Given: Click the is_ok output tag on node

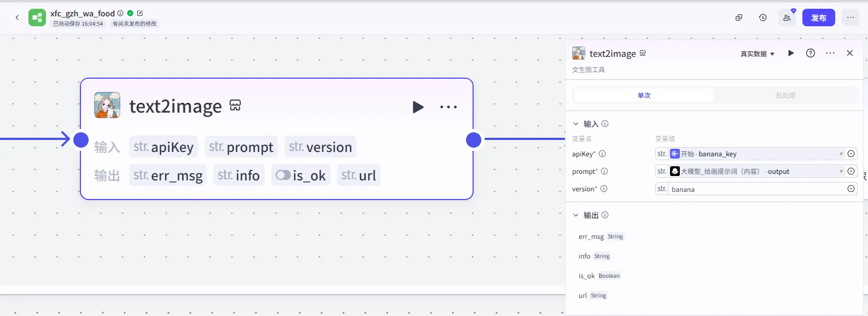Looking at the screenshot, I should pyautogui.click(x=301, y=175).
